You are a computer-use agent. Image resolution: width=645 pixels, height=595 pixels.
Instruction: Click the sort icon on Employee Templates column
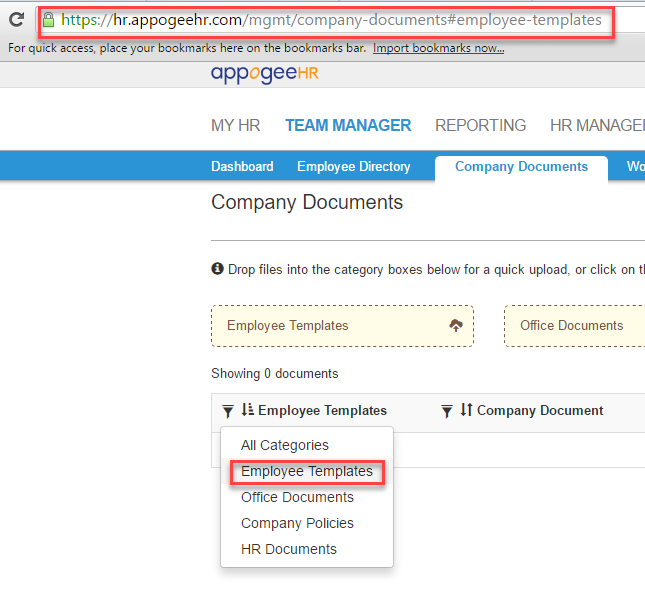point(247,410)
